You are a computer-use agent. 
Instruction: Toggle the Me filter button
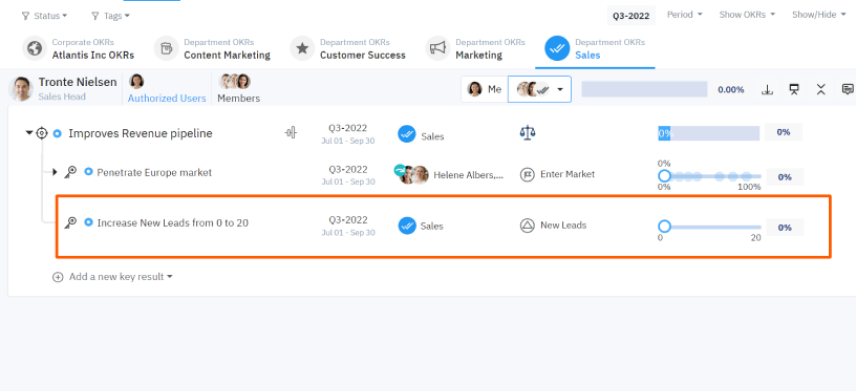point(484,90)
